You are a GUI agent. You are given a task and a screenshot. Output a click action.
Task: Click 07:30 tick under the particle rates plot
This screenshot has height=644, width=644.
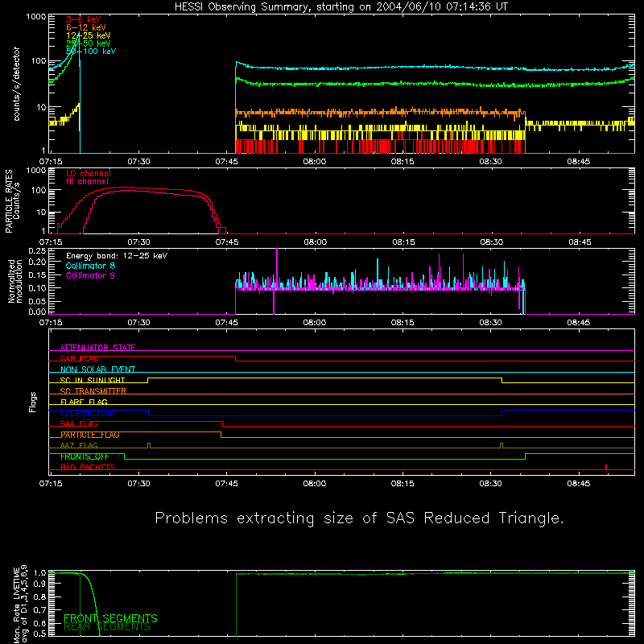pos(138,242)
